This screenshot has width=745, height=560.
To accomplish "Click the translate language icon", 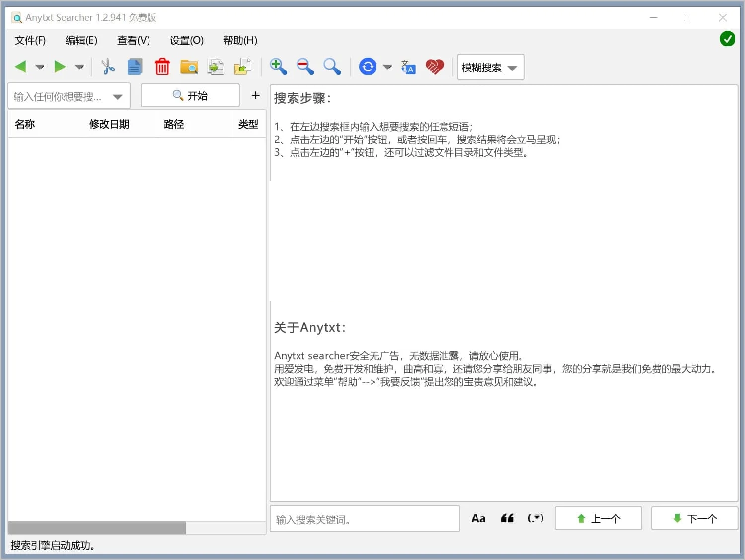I will [x=408, y=67].
